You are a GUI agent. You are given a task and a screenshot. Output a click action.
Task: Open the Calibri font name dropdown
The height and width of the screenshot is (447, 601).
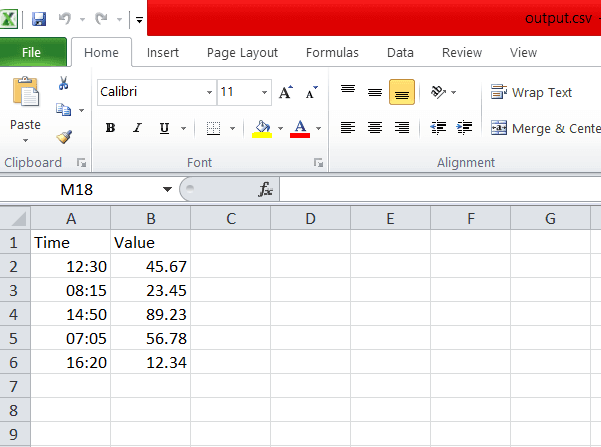point(209,92)
